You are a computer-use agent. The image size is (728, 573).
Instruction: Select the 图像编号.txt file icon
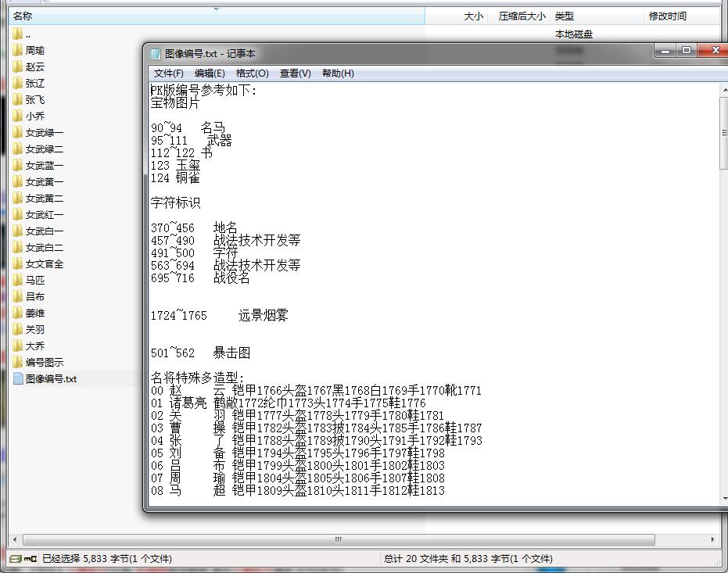17,378
